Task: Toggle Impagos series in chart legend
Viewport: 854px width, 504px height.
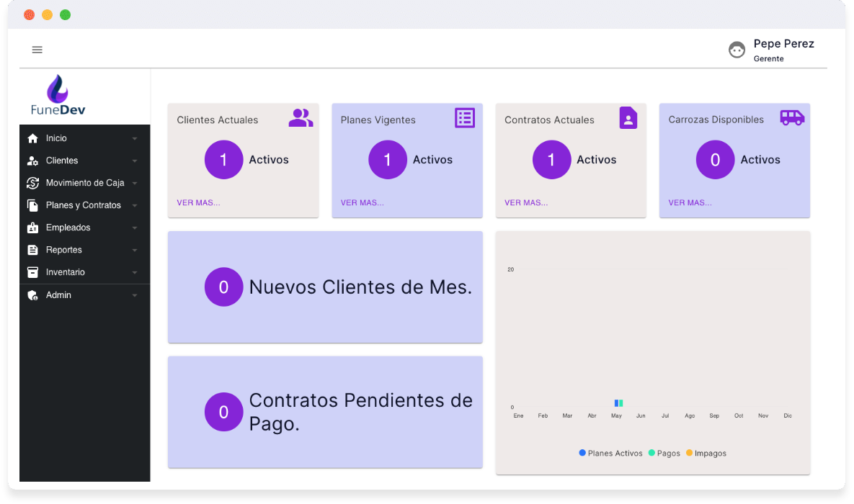Action: pos(706,454)
